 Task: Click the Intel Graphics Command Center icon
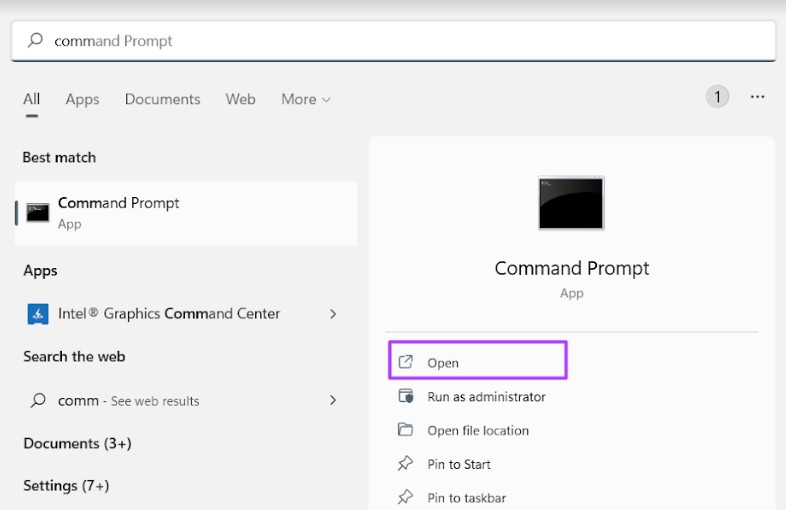38,314
